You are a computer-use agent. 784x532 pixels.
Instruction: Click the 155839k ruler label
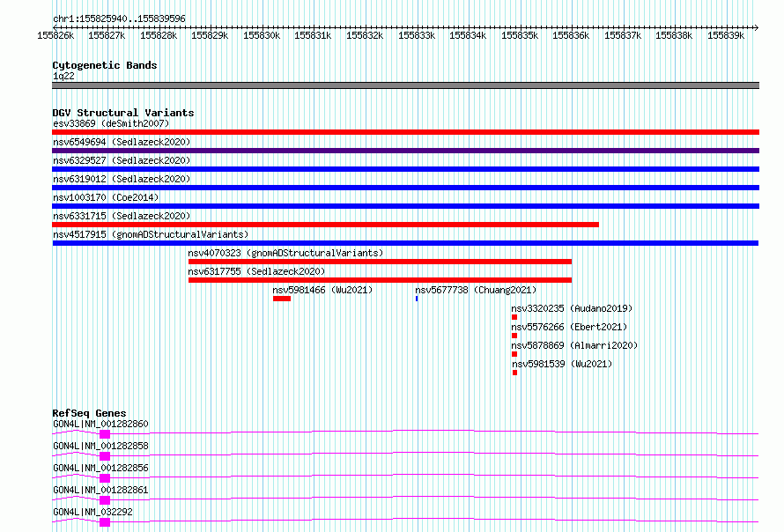(x=726, y=35)
